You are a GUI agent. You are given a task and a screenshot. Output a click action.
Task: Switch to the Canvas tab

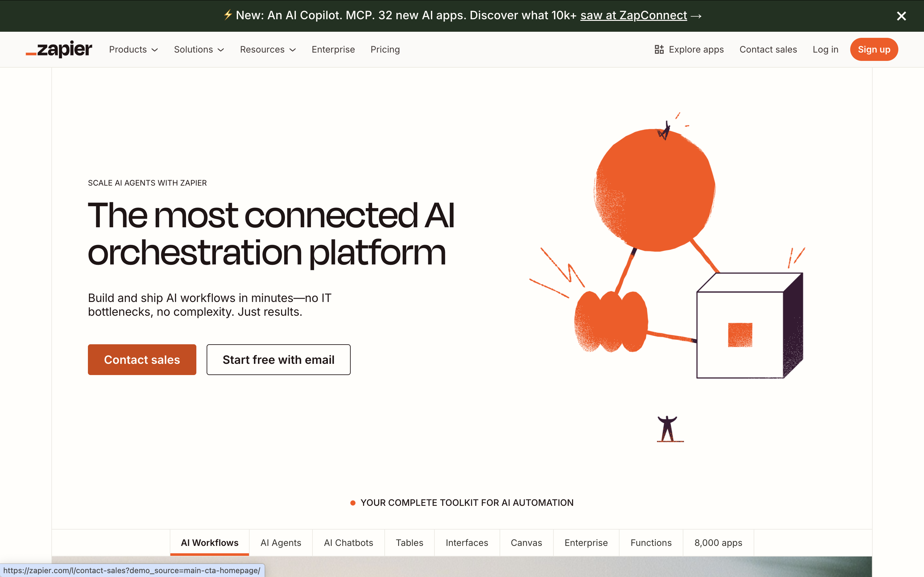[526, 543]
